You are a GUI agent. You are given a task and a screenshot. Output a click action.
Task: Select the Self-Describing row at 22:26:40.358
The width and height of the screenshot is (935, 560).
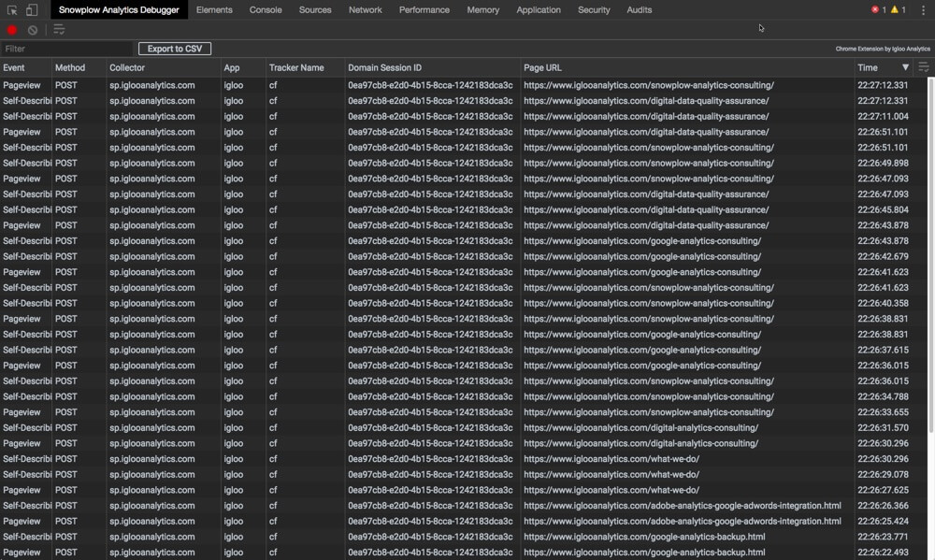point(464,303)
